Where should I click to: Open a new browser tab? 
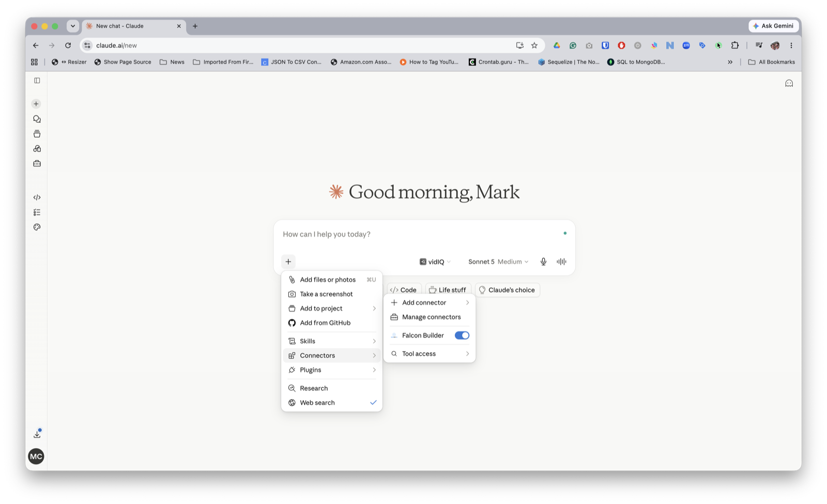coord(195,26)
